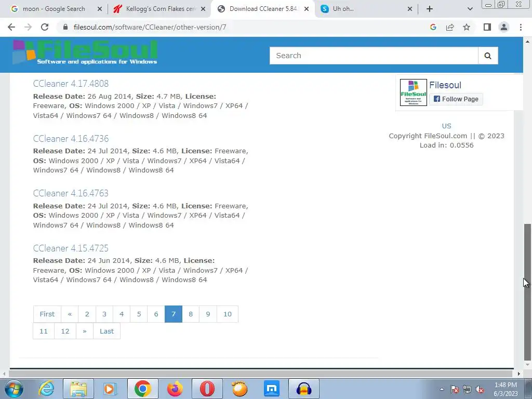Open the headphones audio app icon
The image size is (532, 399).
pyautogui.click(x=304, y=389)
